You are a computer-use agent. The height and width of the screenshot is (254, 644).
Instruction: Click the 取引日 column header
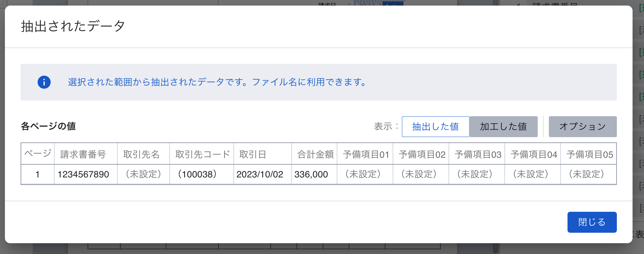pyautogui.click(x=253, y=154)
